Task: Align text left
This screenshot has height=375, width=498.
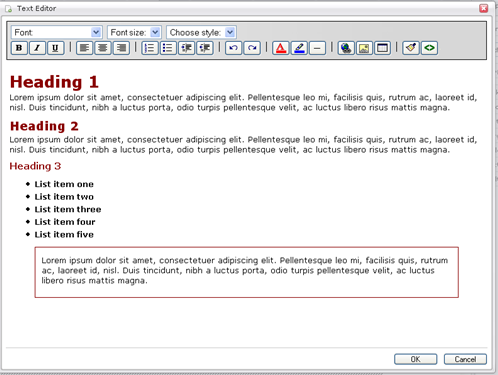Action: pos(84,48)
